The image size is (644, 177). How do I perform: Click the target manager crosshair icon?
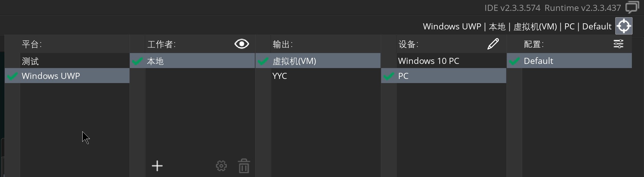tap(624, 26)
